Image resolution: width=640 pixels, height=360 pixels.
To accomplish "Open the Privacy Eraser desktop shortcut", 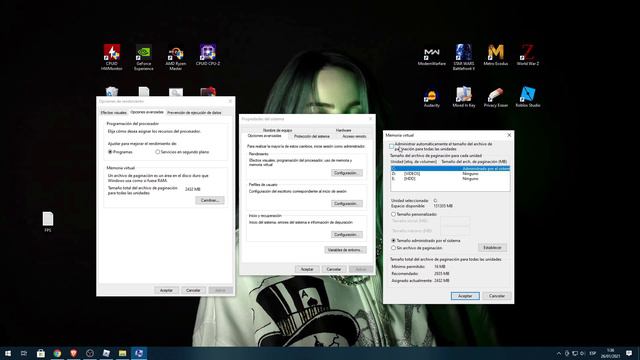I will click(x=496, y=97).
